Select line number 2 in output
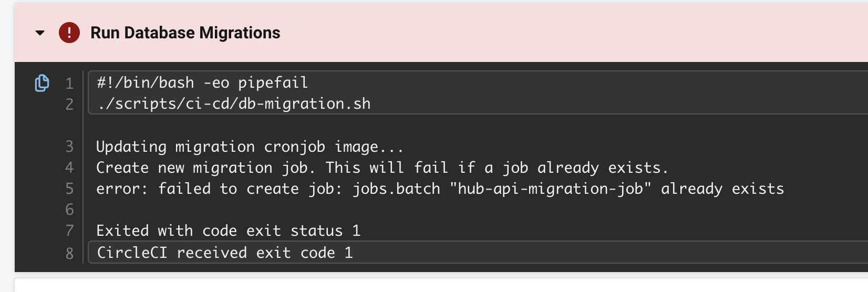 pos(69,105)
